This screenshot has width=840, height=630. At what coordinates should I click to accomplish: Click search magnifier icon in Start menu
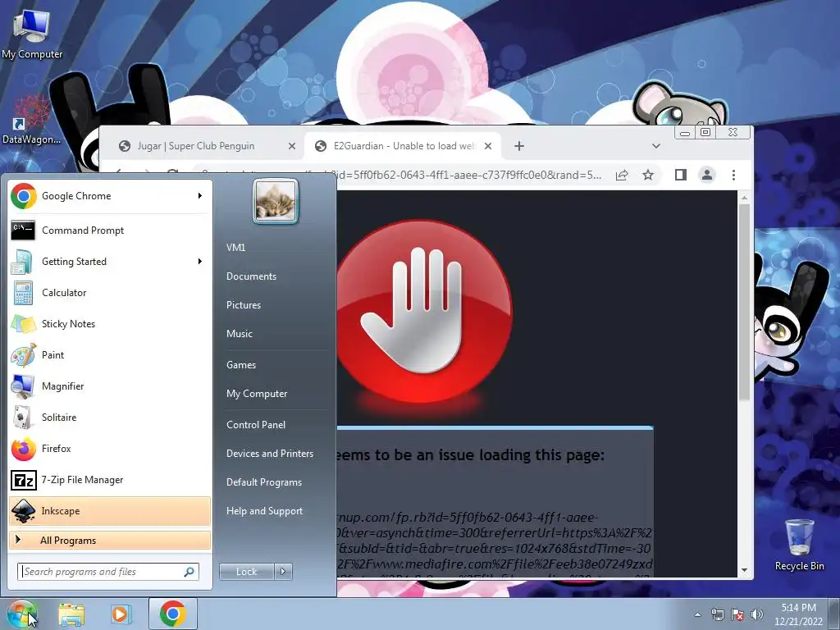(189, 572)
